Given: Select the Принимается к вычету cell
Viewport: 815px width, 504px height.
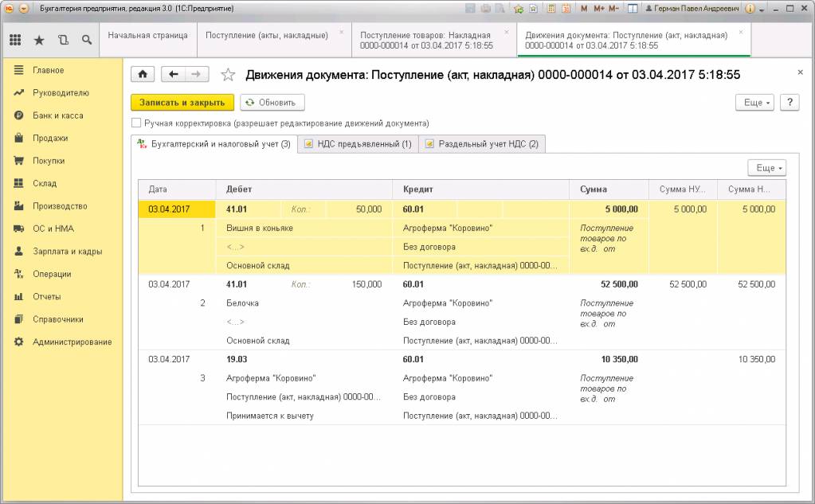Looking at the screenshot, I should pyautogui.click(x=304, y=416).
